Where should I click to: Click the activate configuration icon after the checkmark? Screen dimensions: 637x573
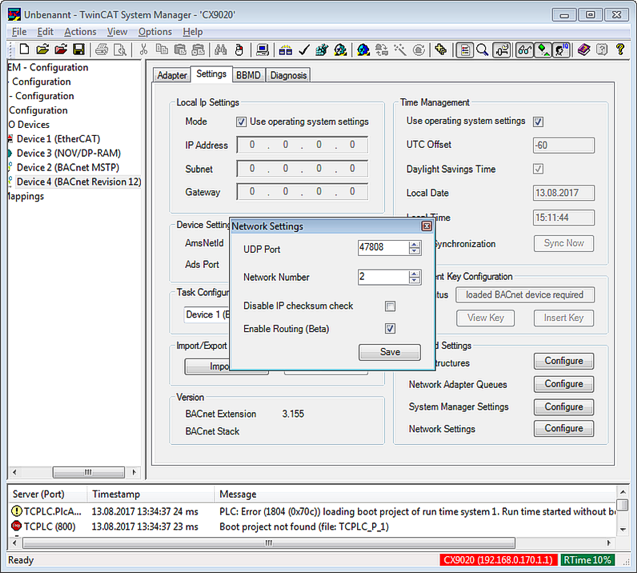coord(322,50)
